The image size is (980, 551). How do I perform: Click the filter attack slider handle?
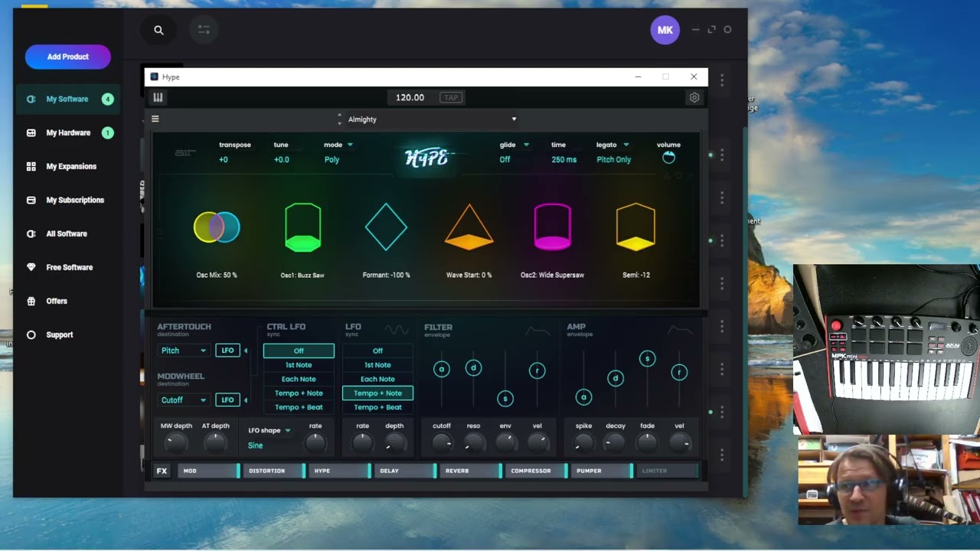click(441, 369)
